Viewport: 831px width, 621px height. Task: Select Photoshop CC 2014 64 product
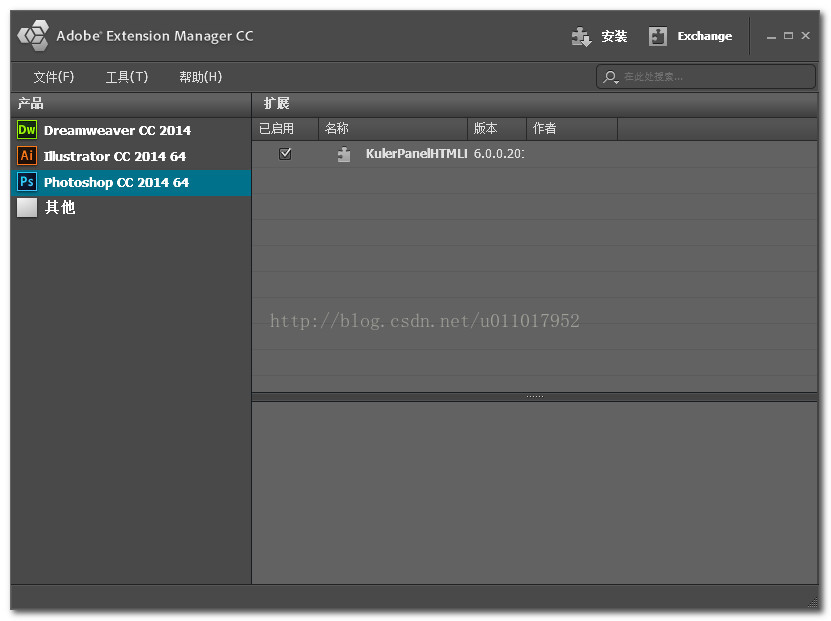click(x=131, y=182)
